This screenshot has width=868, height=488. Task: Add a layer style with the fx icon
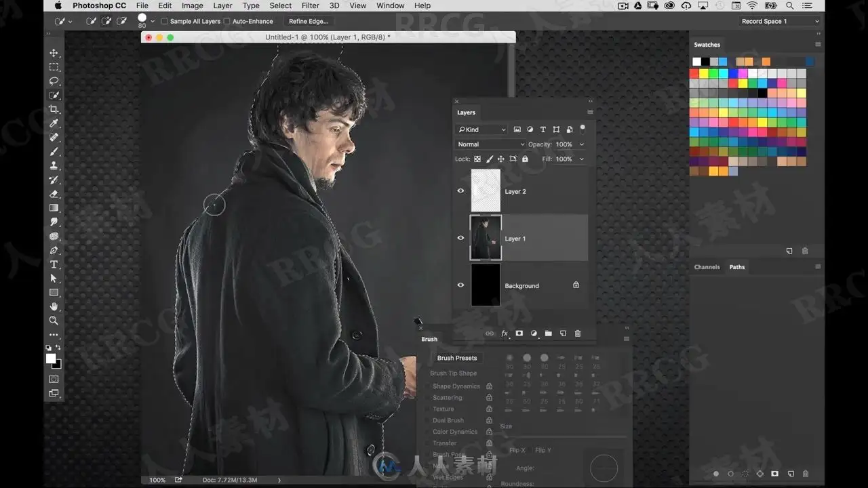pyautogui.click(x=505, y=333)
